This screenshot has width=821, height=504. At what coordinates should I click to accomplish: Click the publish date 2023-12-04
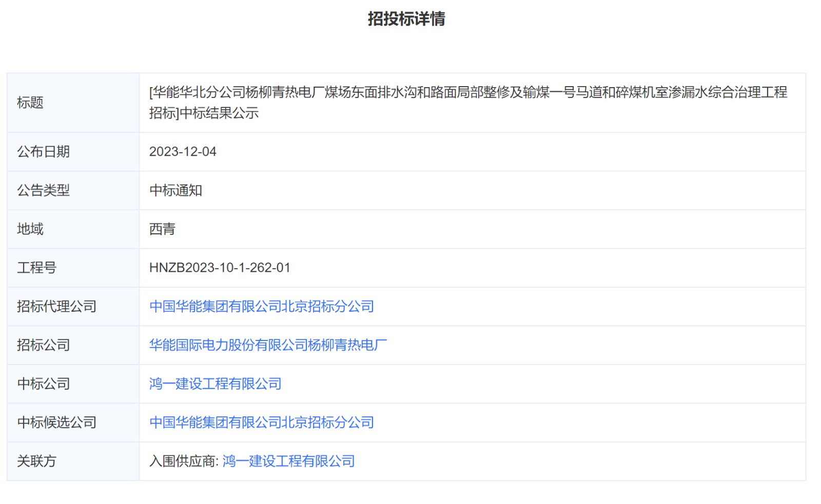[183, 152]
